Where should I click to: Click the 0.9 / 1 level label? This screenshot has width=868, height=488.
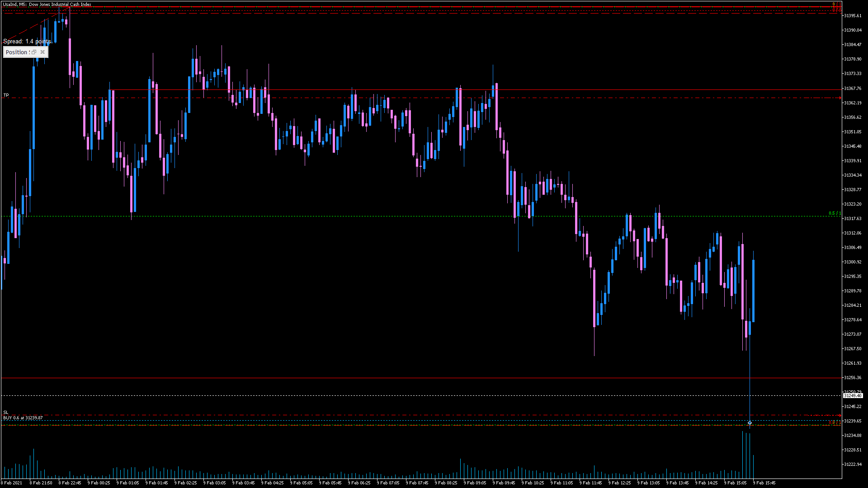click(x=835, y=423)
